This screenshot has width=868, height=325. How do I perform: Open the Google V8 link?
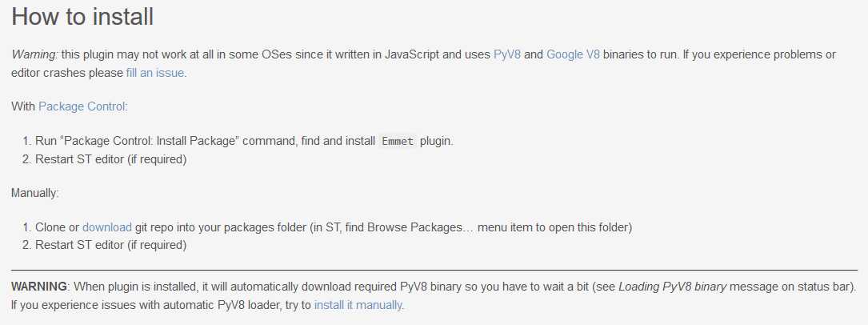pos(573,54)
